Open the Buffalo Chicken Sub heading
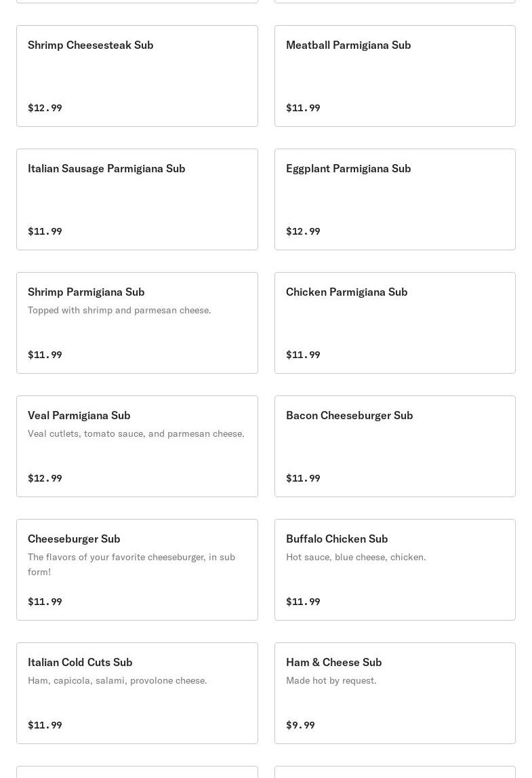This screenshot has height=778, width=532. tap(337, 539)
